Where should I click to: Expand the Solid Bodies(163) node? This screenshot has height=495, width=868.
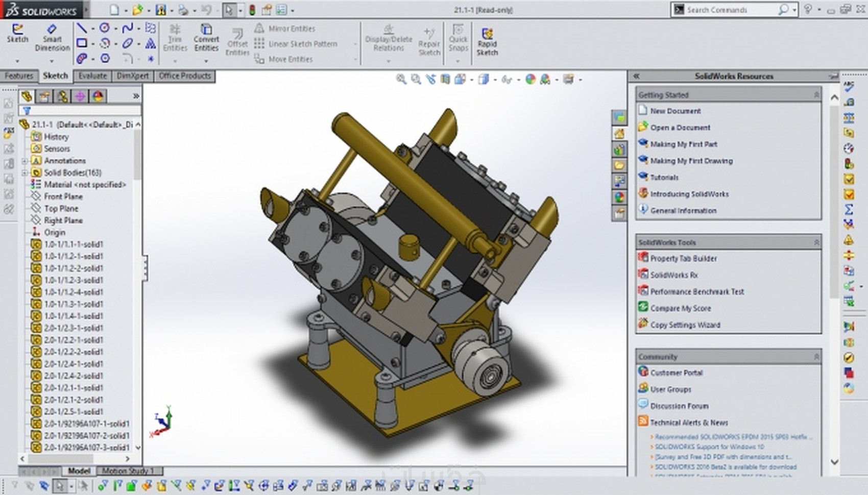[25, 172]
